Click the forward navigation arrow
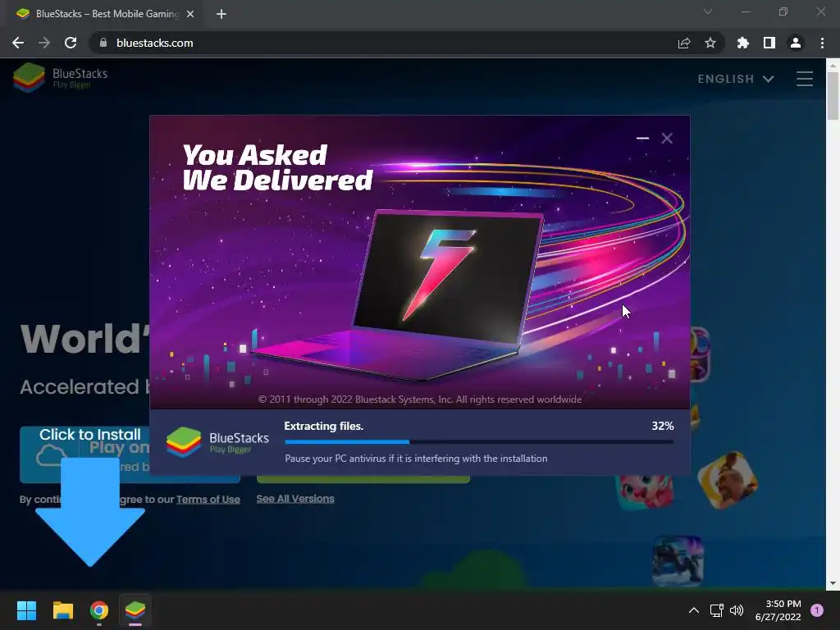Image resolution: width=840 pixels, height=630 pixels. tap(44, 43)
